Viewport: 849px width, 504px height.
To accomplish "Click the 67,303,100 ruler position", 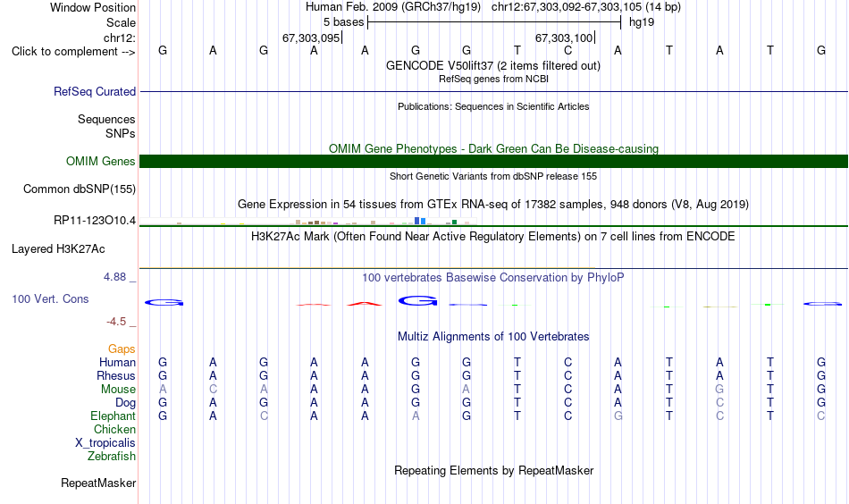I will click(564, 38).
